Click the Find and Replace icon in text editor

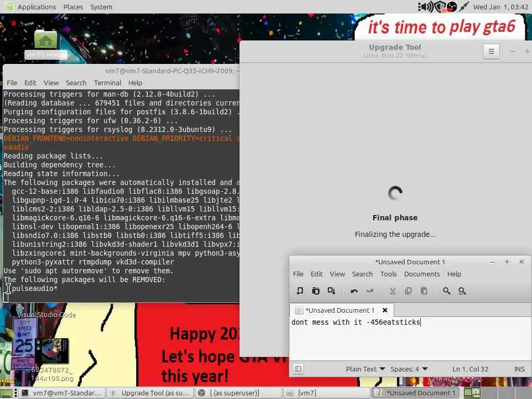click(x=462, y=291)
